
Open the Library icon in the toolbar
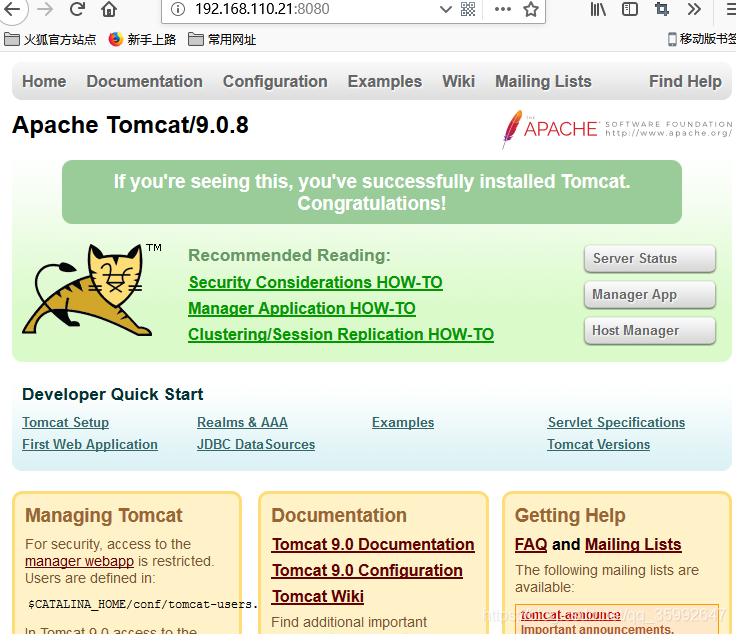598,9
